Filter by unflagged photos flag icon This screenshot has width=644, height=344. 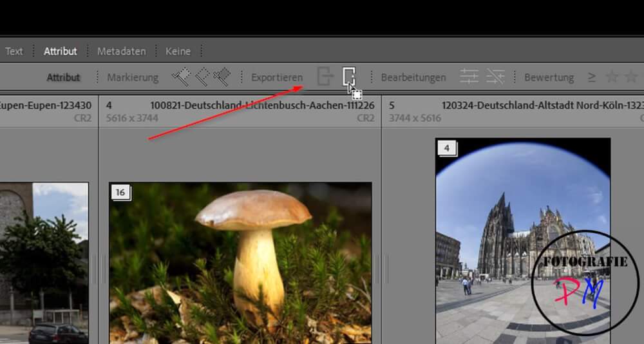(202, 77)
